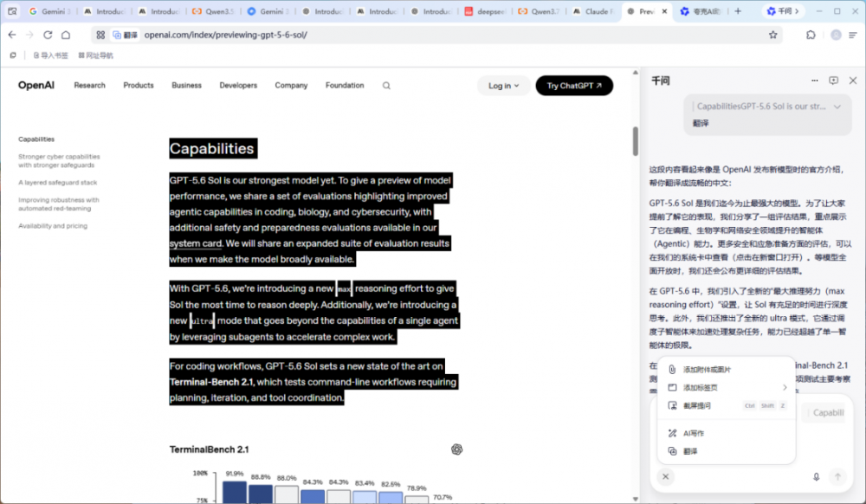Choose 截屏提问 screenshot question option
The width and height of the screenshot is (866, 504).
(x=727, y=406)
